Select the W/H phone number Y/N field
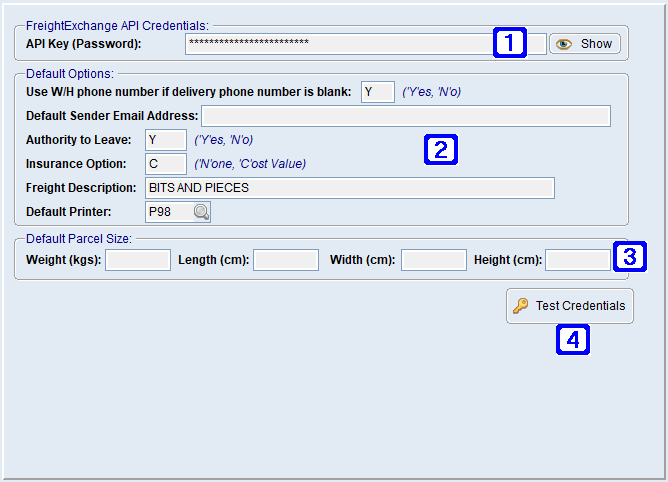The width and height of the screenshot is (668, 482). click(377, 92)
